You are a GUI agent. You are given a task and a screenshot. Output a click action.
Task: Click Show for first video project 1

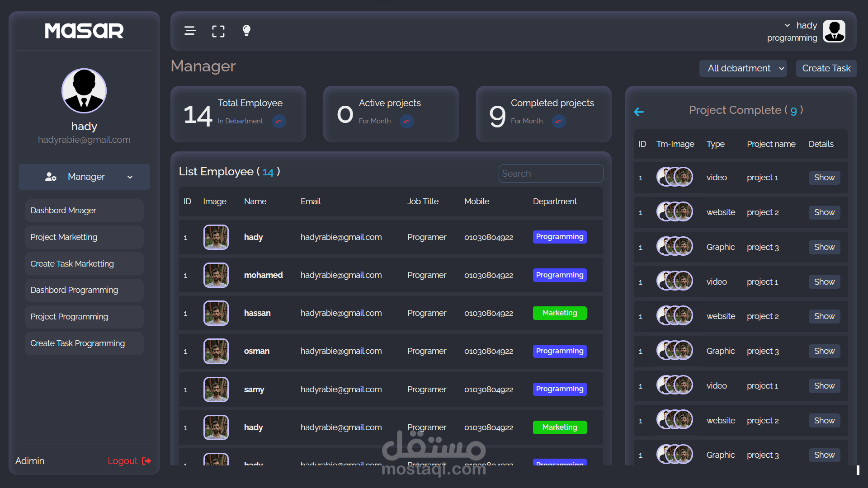[x=824, y=178]
